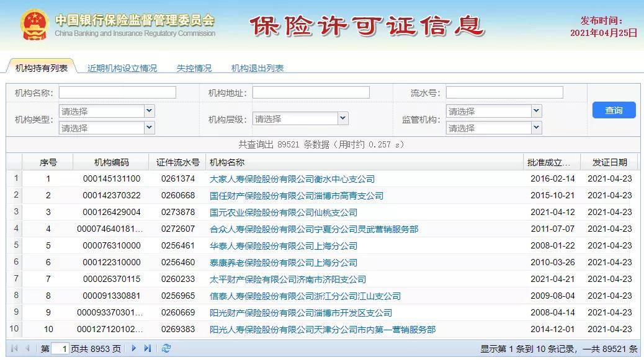Open 阳光人寿保险 天津分公司市内第一营销服务部 link

pyautogui.click(x=323, y=330)
